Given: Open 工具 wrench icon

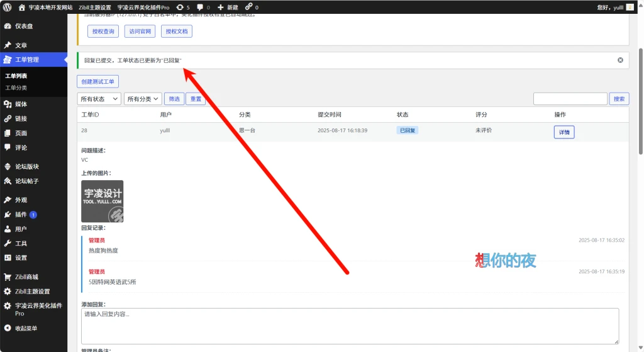Looking at the screenshot, I should (8, 244).
